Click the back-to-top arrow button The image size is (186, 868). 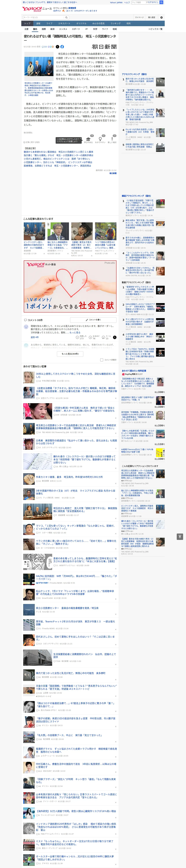[x=180, y=537]
